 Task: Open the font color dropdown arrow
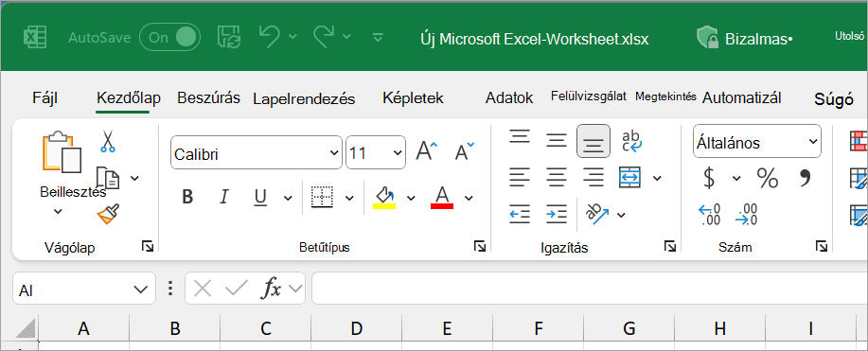[469, 198]
